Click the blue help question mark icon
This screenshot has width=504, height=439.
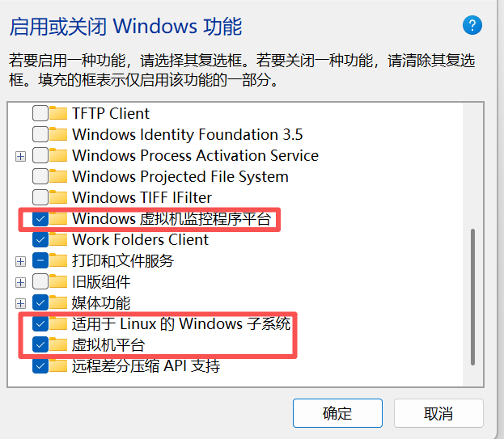point(472,25)
